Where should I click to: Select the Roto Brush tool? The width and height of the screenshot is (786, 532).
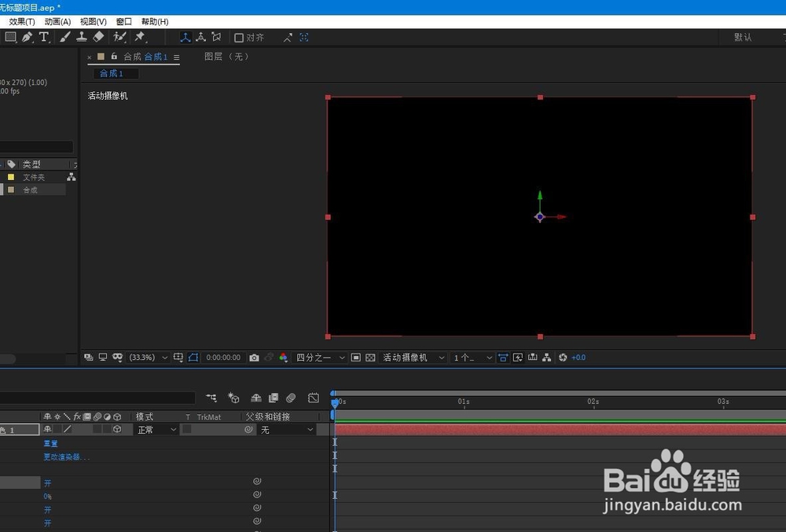tap(119, 37)
